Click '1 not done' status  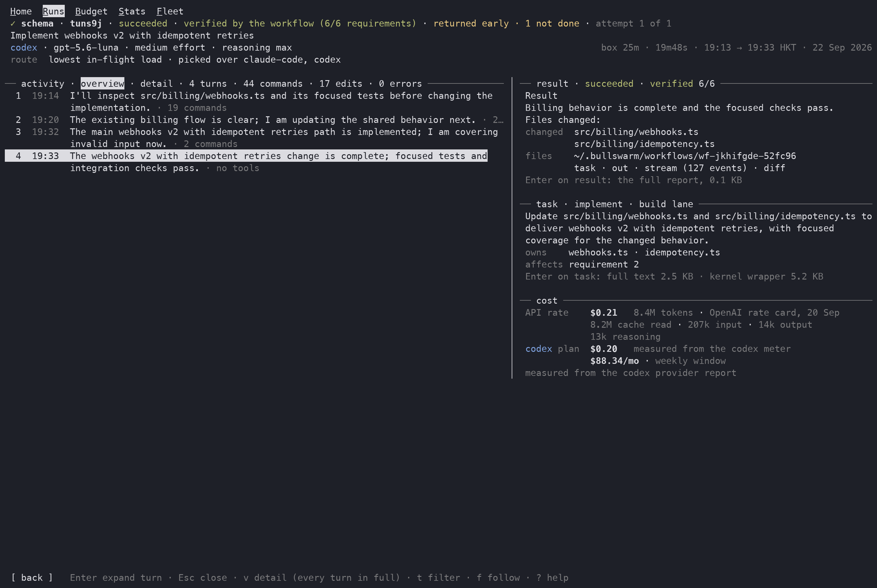coord(552,23)
